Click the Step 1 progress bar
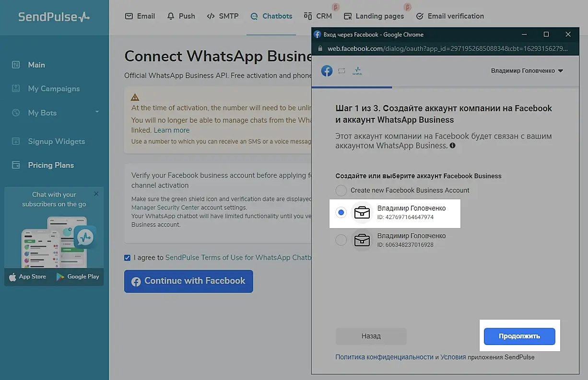The width and height of the screenshot is (588, 380). point(352,87)
